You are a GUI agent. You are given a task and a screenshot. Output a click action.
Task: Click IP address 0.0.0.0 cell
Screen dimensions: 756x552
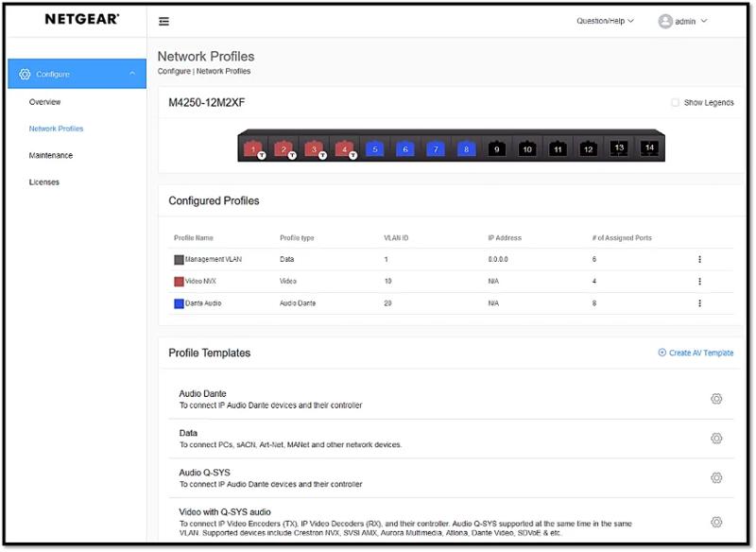(x=498, y=259)
